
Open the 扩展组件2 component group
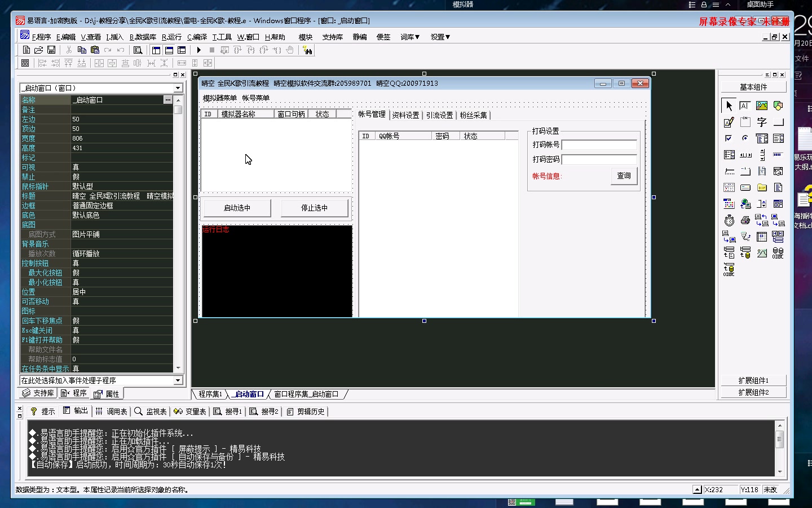(753, 392)
